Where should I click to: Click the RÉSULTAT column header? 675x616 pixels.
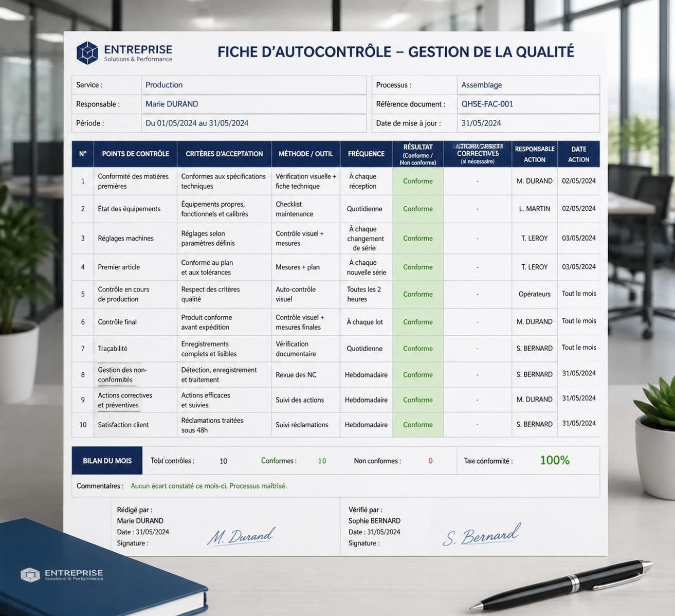pyautogui.click(x=418, y=154)
